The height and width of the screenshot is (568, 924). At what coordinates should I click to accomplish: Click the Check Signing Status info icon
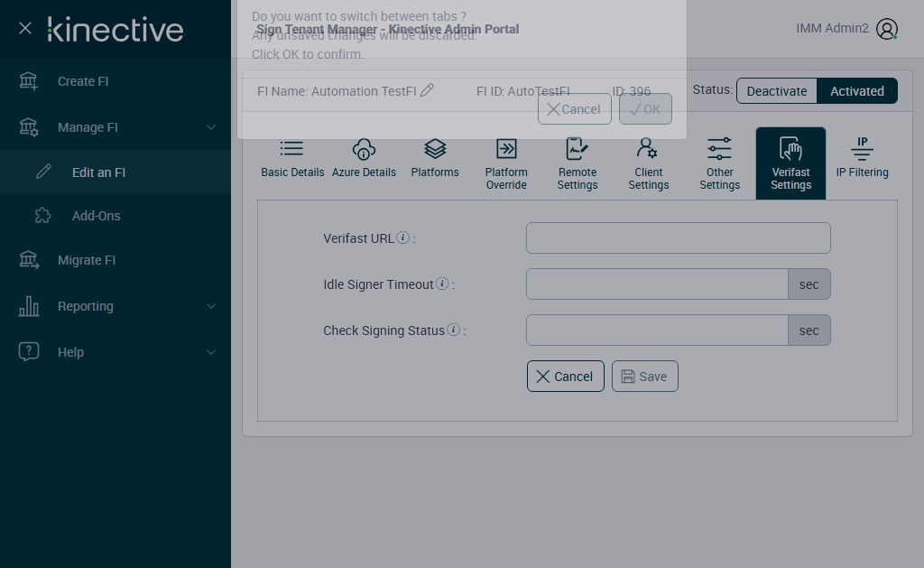[x=453, y=330]
